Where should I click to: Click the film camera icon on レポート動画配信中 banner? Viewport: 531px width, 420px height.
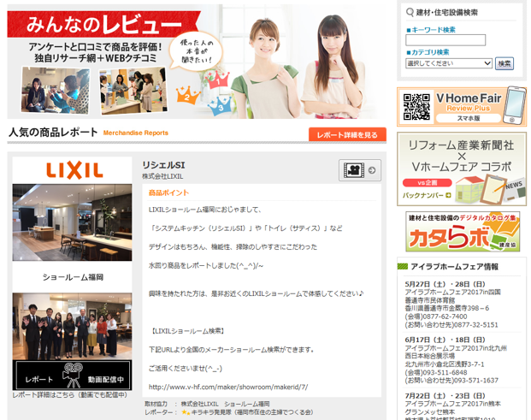coord(73,376)
